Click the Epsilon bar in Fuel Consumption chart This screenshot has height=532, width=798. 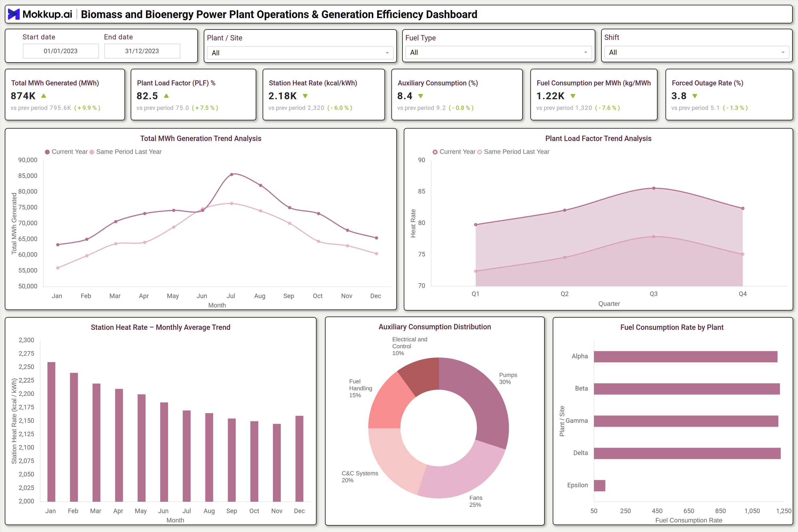[x=600, y=485]
